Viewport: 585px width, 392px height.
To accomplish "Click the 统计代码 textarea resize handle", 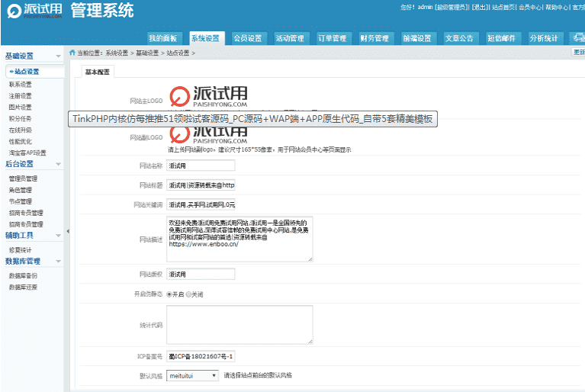I will pyautogui.click(x=310, y=342).
